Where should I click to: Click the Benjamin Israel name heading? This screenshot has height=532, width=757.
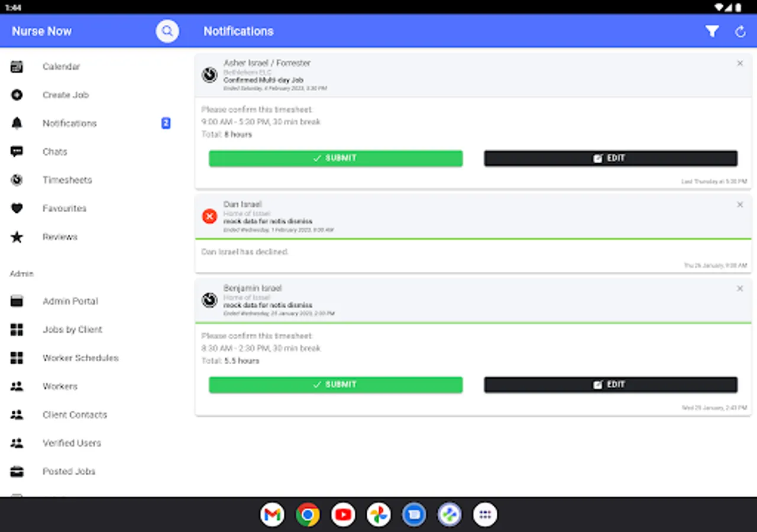click(x=253, y=288)
